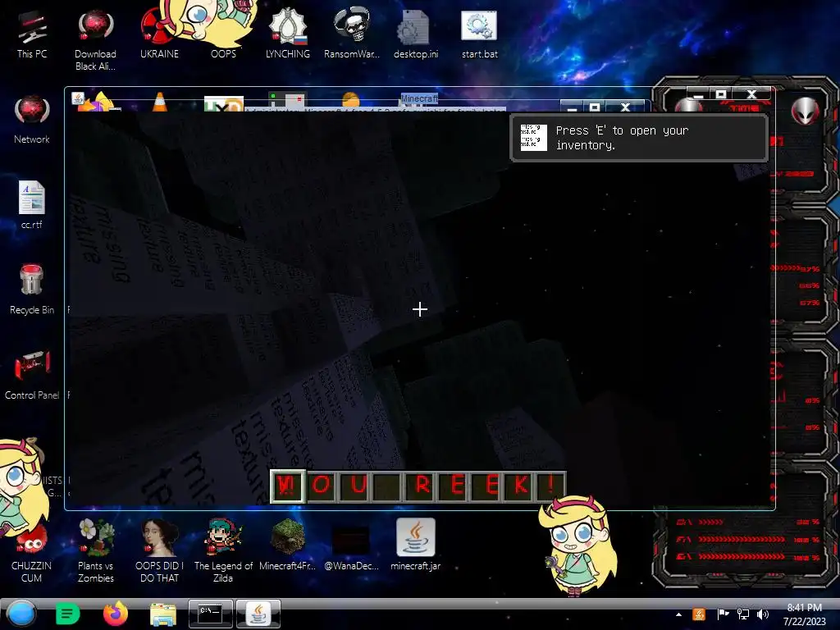This screenshot has height=630, width=840.
Task: Select OOPS DID I DO THAT icon
Action: point(159,550)
